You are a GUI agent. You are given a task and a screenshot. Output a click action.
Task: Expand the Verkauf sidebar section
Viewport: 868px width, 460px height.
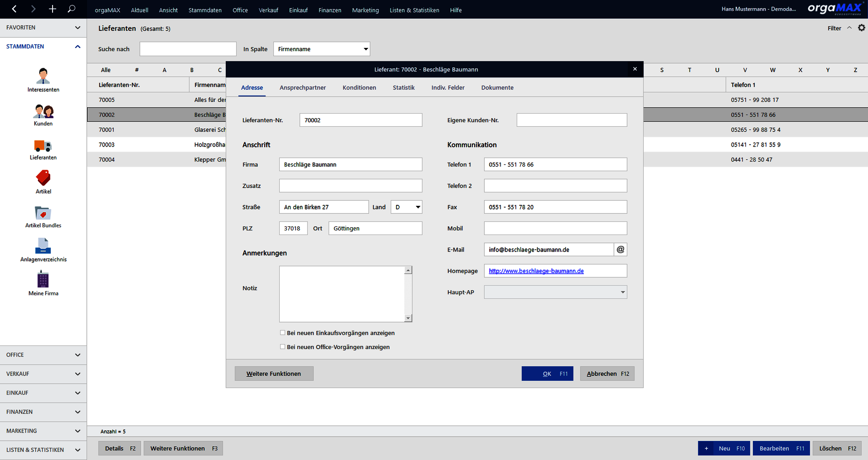point(43,374)
